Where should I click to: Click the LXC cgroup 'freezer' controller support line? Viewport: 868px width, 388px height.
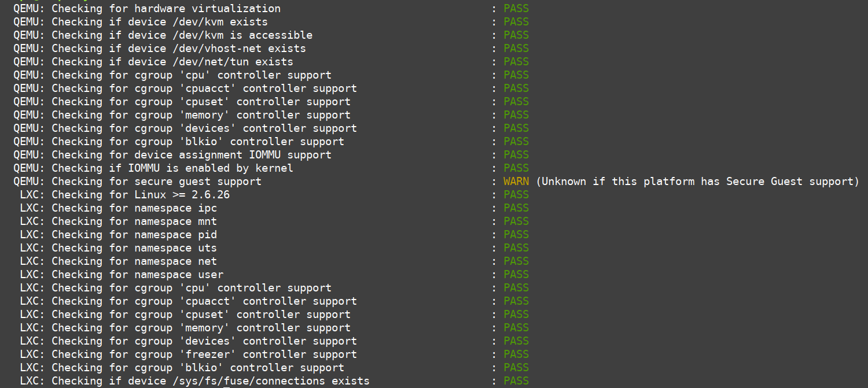tap(188, 354)
